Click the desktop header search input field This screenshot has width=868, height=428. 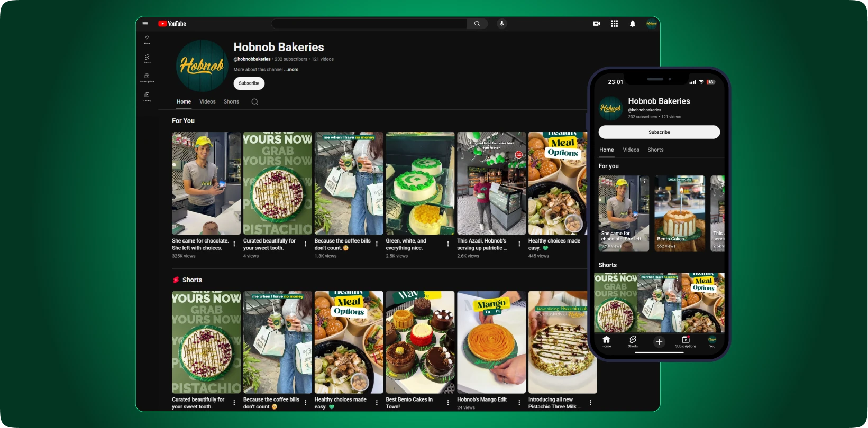tap(369, 24)
